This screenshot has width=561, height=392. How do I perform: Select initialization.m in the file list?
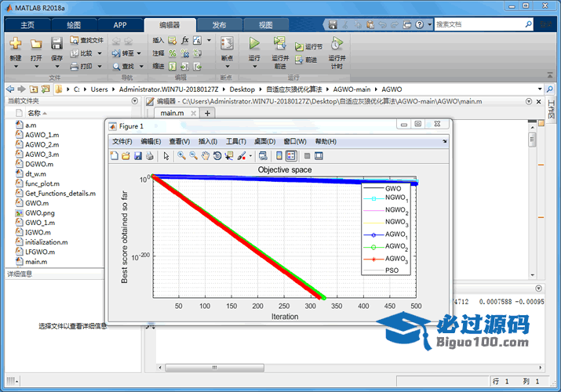pyautogui.click(x=46, y=242)
